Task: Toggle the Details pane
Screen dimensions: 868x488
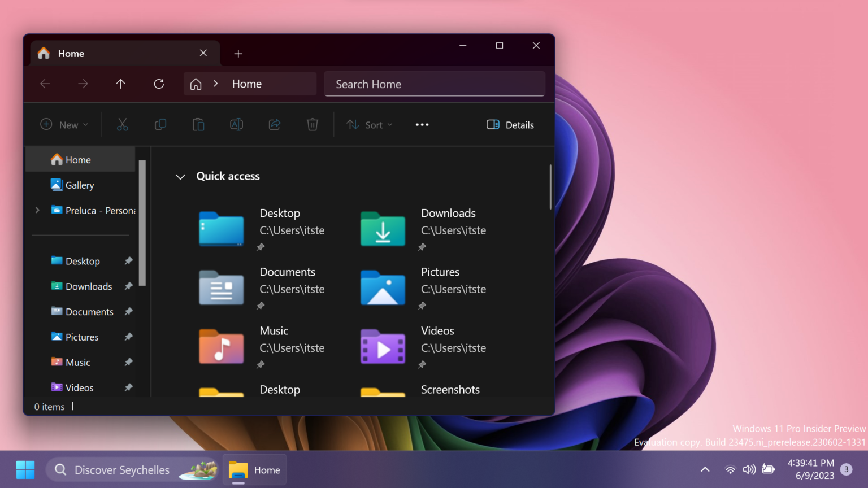Action: tap(509, 124)
